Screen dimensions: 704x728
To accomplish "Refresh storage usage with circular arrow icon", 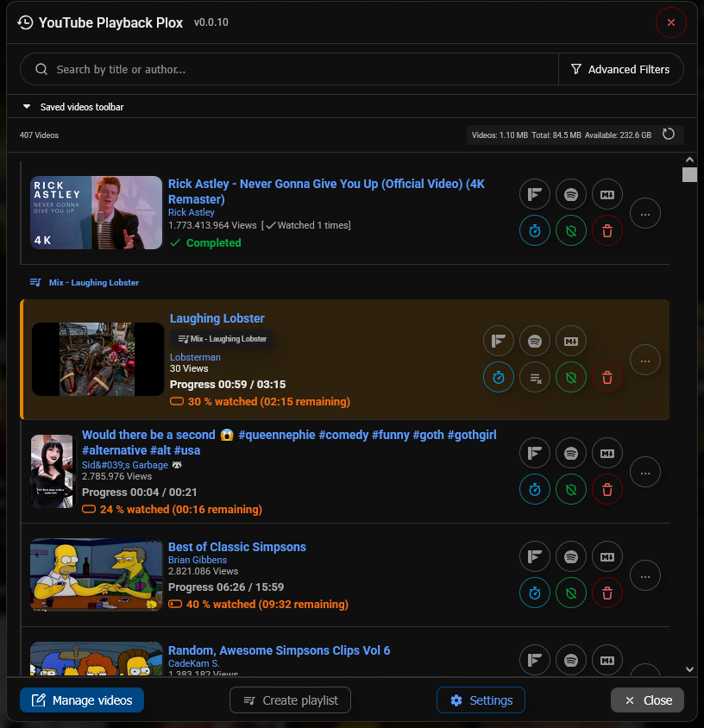I will pyautogui.click(x=668, y=135).
